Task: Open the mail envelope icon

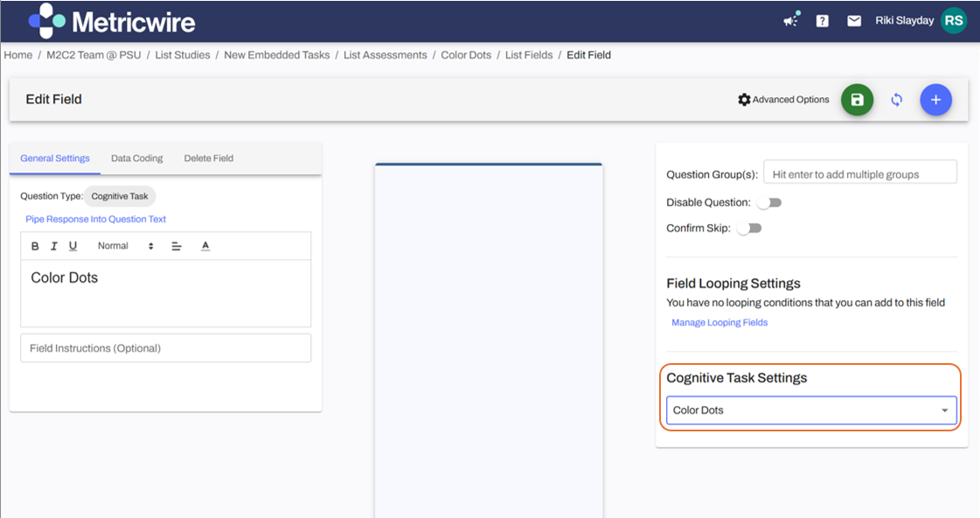Action: click(854, 21)
